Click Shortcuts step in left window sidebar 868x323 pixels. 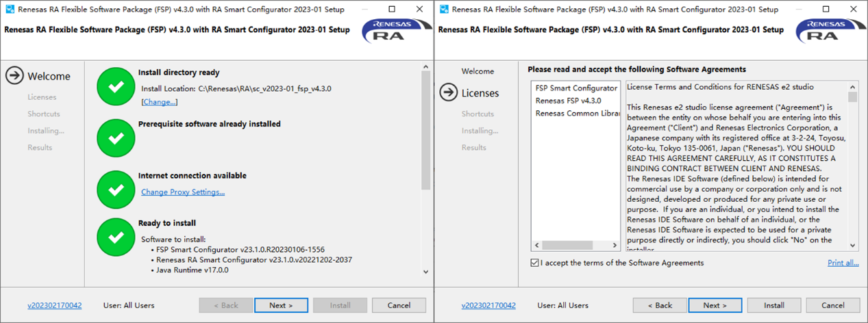[x=44, y=114]
